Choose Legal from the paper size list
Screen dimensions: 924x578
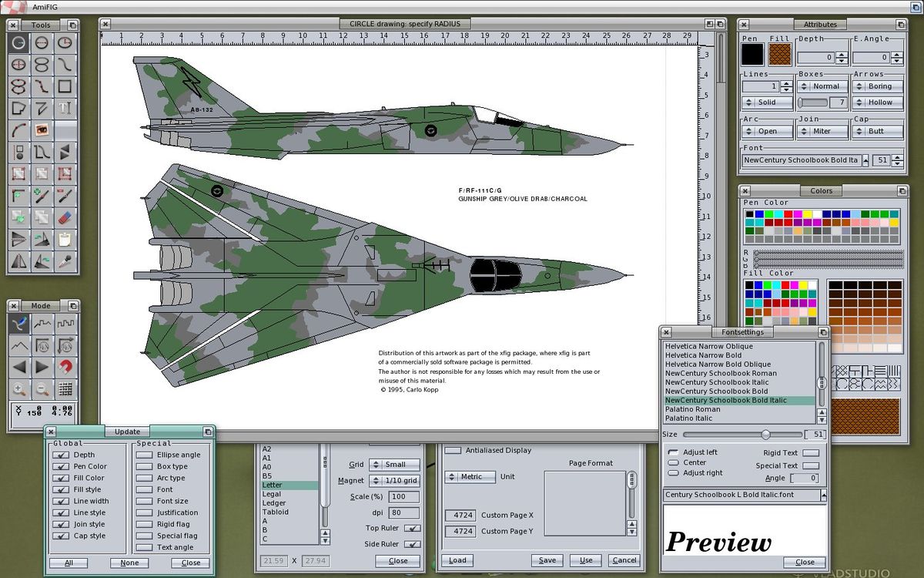272,494
